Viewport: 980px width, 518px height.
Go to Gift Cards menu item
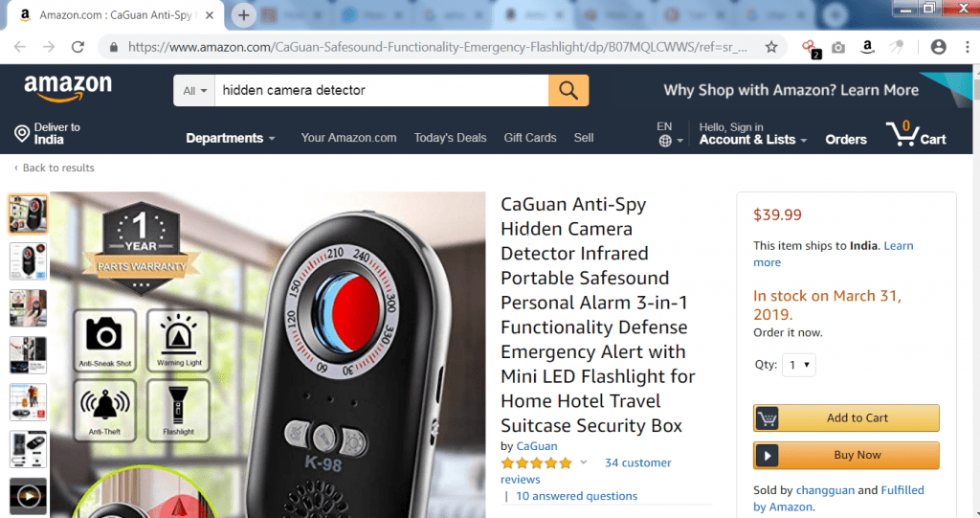(x=530, y=138)
